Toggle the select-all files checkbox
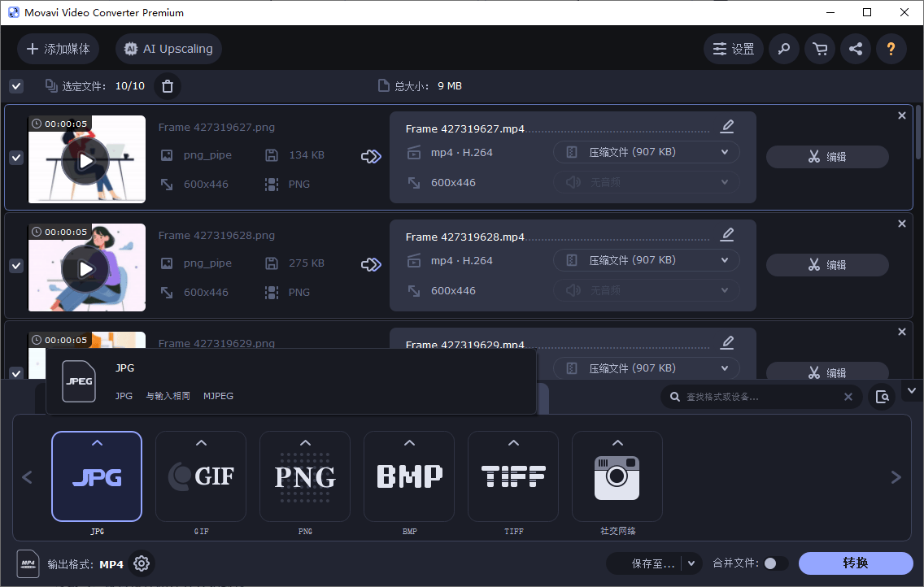The width and height of the screenshot is (924, 587). tap(16, 86)
